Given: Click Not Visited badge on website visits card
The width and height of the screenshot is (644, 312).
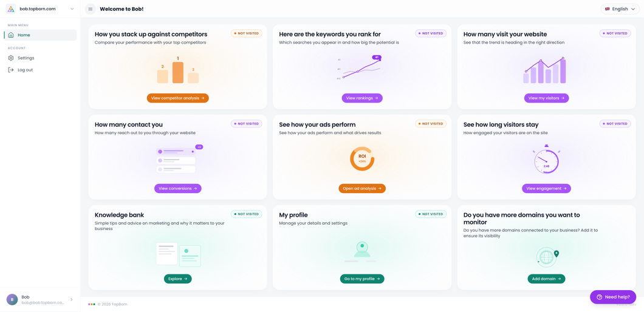Looking at the screenshot, I should click(615, 33).
